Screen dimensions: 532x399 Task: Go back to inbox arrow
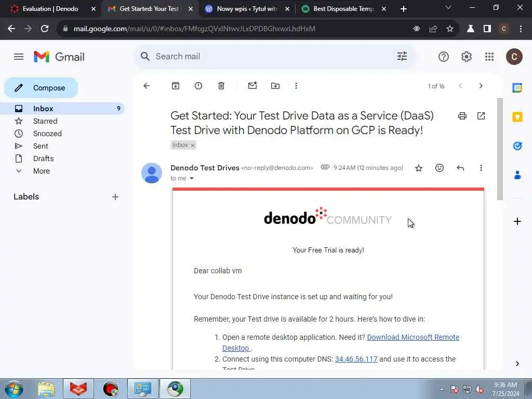tap(147, 86)
